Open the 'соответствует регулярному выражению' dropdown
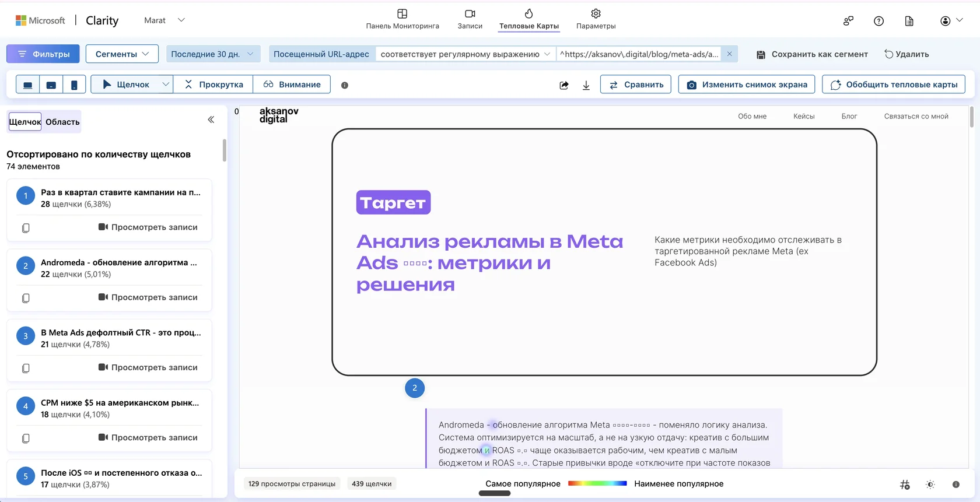The image size is (980, 502). pos(465,54)
